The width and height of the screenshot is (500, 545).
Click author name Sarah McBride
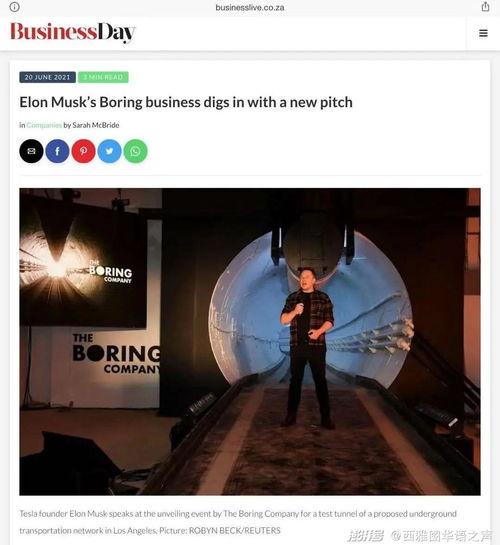point(96,125)
